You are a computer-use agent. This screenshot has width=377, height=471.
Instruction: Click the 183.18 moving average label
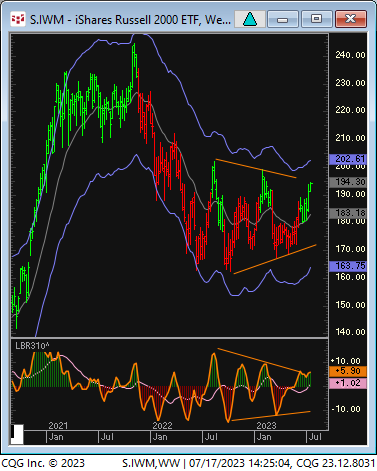pyautogui.click(x=348, y=213)
